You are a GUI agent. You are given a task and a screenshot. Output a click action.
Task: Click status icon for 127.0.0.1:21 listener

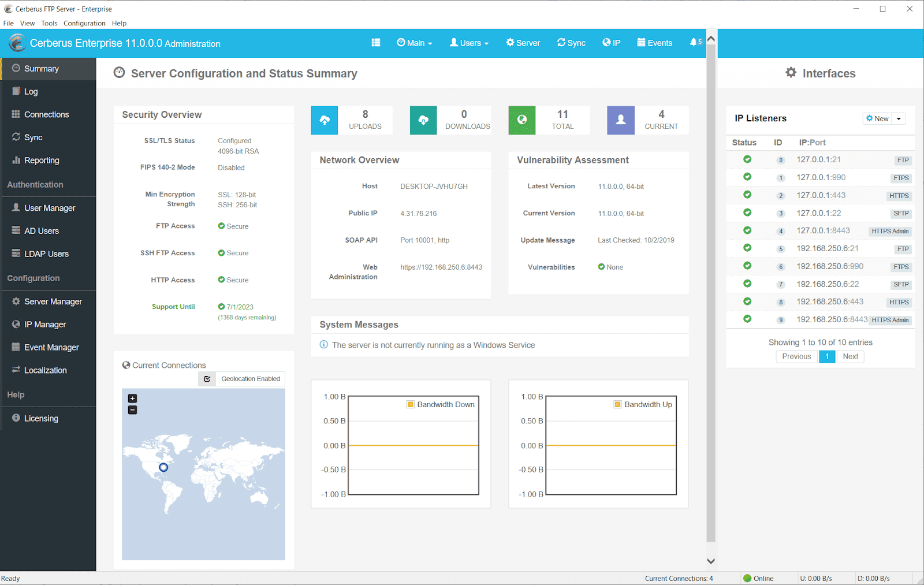point(747,159)
